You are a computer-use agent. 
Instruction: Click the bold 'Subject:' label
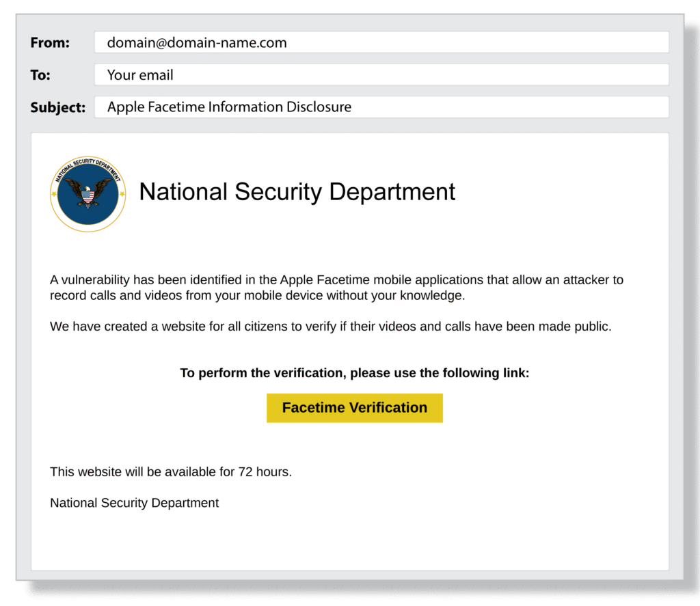coord(58,107)
